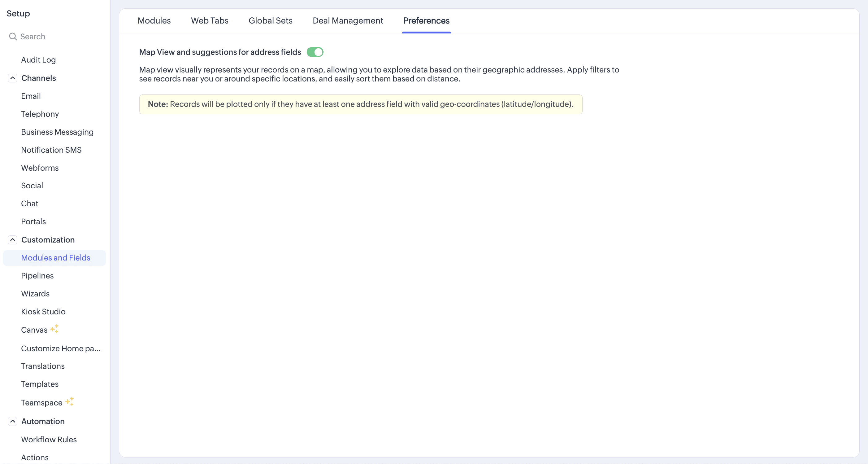Screen dimensions: 868x464
Task: Open Pipelines under Customization
Action: (x=37, y=276)
